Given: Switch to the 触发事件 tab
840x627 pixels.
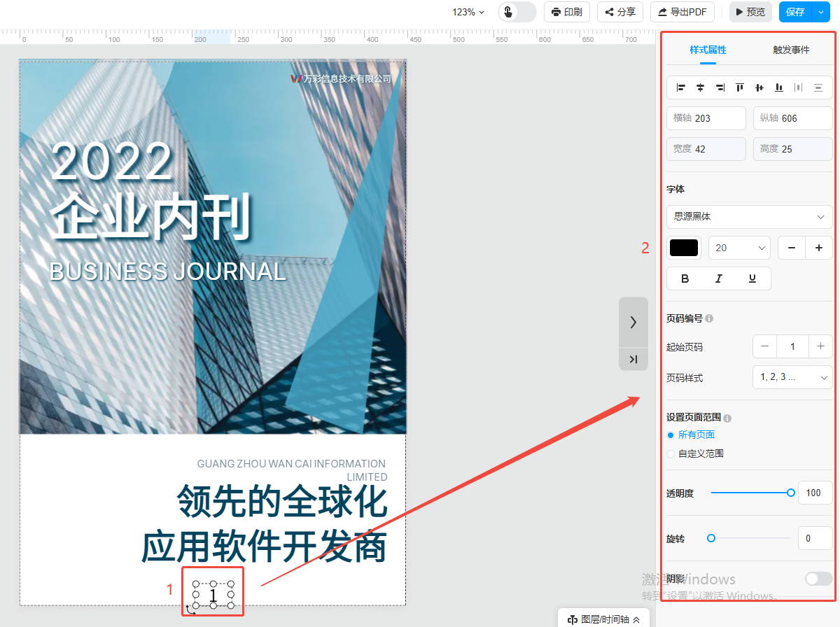Looking at the screenshot, I should pyautogui.click(x=791, y=50).
